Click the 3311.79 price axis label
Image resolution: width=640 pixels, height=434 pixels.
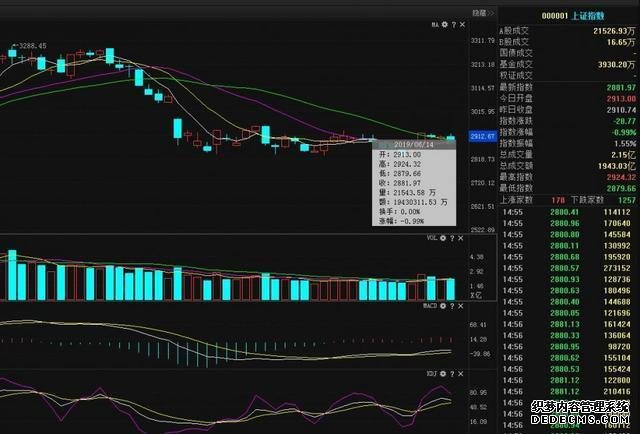(x=482, y=41)
